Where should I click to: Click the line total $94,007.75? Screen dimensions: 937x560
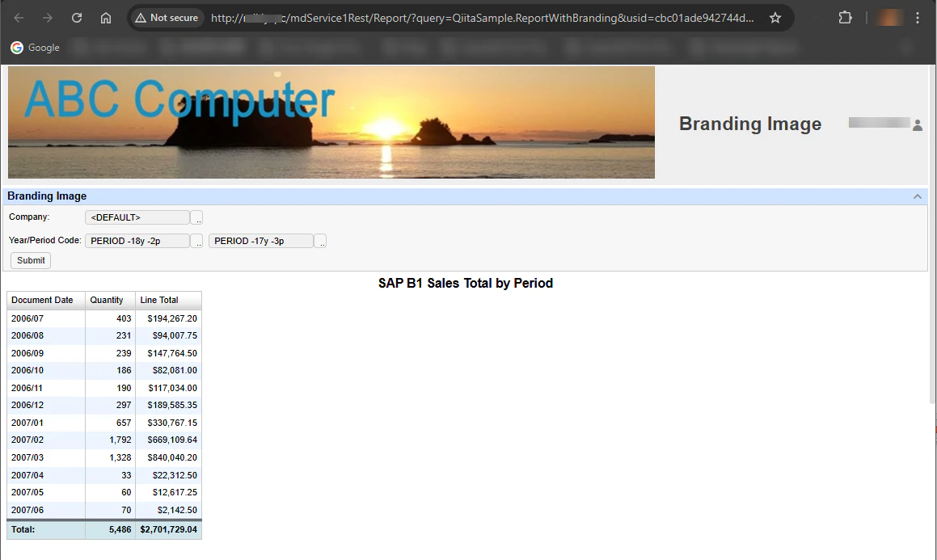point(175,335)
